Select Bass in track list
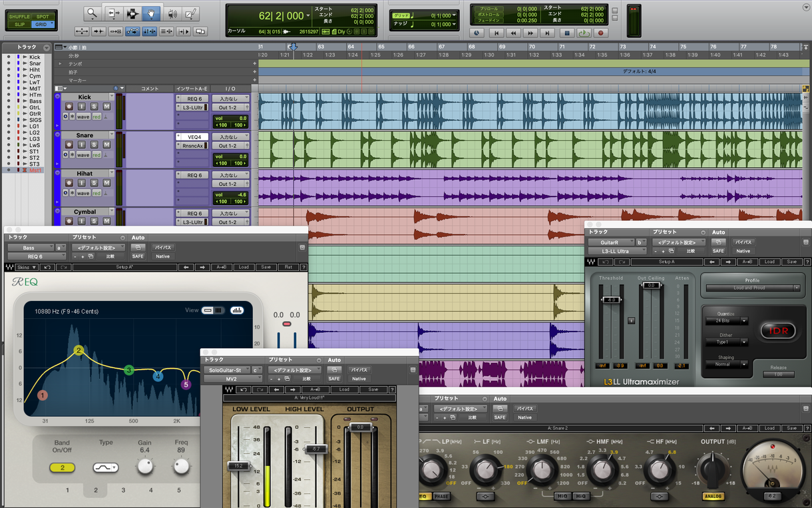Screen dimensions: 812x508 pyautogui.click(x=35, y=101)
